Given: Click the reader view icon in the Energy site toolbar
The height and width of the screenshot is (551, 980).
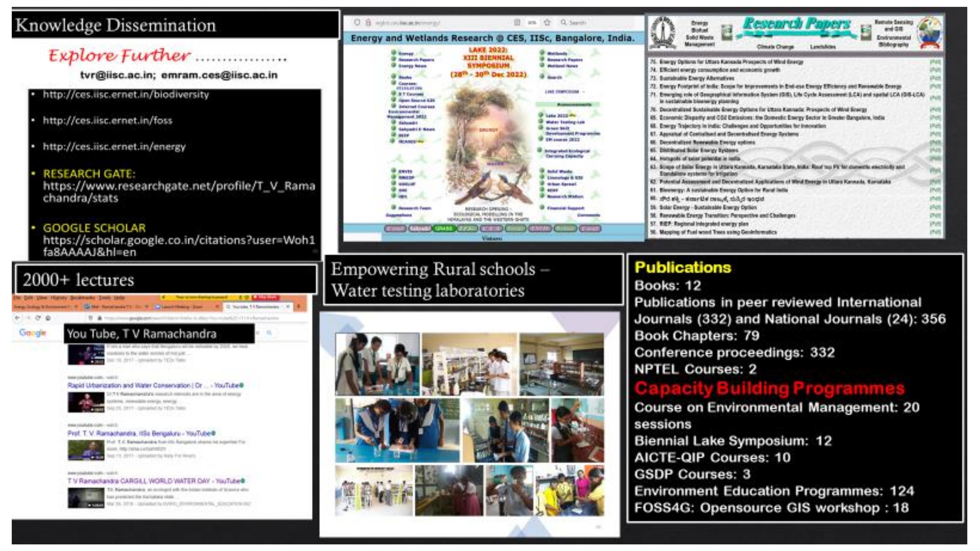Looking at the screenshot, I should (x=517, y=23).
